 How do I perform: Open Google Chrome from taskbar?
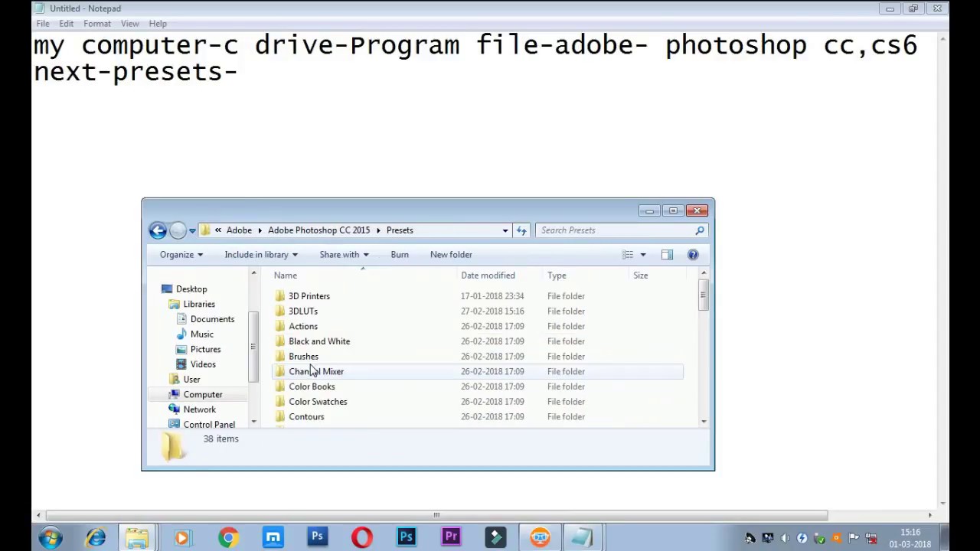pyautogui.click(x=227, y=537)
